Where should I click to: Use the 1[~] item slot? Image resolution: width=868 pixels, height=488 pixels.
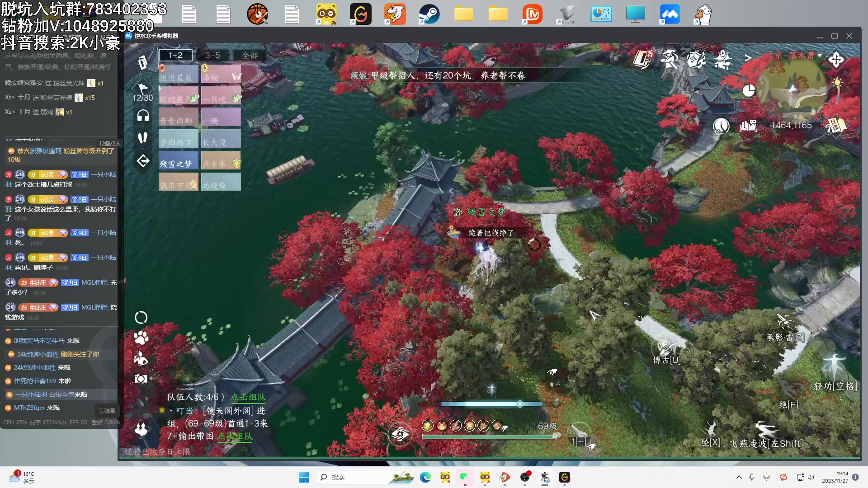[x=579, y=435]
